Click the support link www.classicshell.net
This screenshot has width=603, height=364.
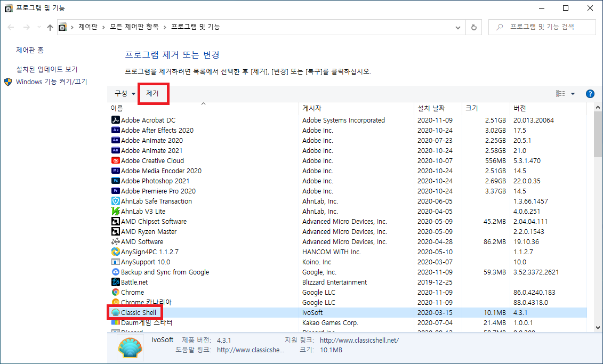[359, 340]
